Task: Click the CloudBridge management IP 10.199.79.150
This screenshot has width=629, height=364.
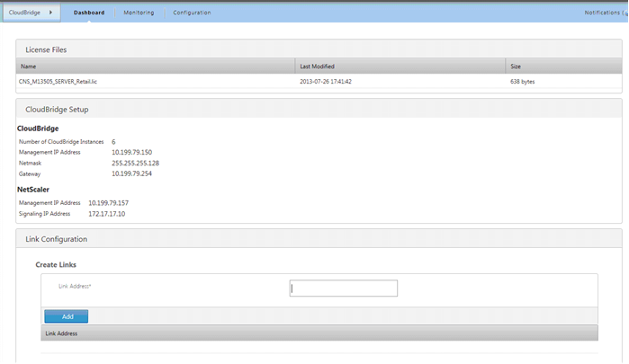Action: [x=131, y=152]
